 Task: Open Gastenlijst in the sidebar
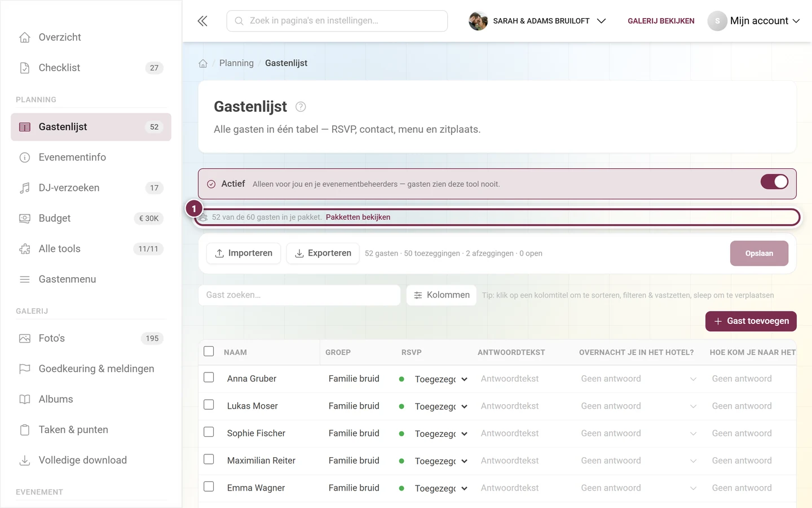[91, 127]
